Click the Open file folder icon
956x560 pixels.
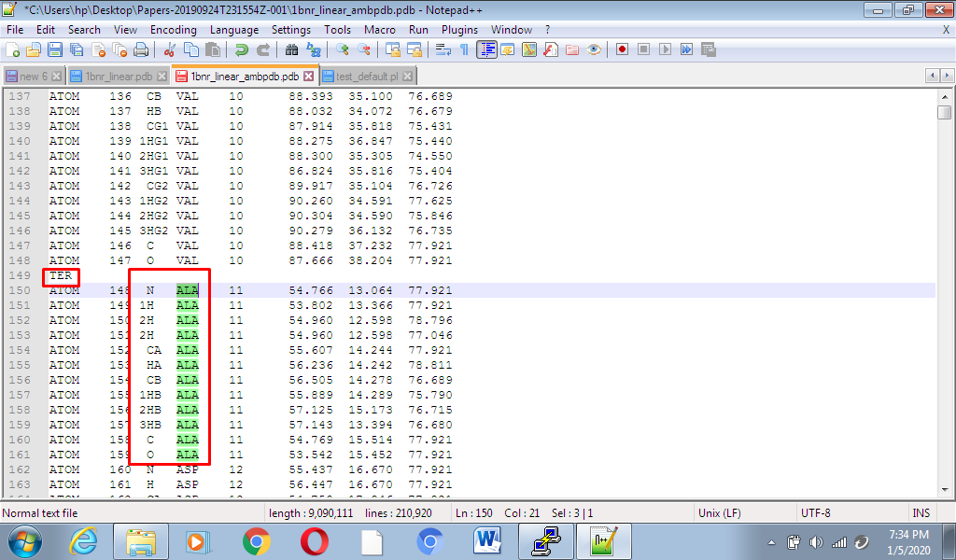tap(34, 49)
